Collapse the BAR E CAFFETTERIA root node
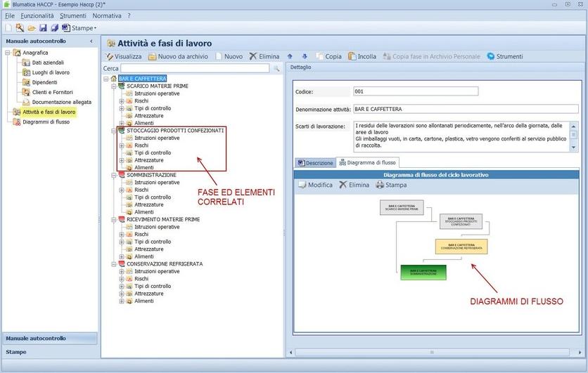The height and width of the screenshot is (373, 588). click(x=106, y=79)
